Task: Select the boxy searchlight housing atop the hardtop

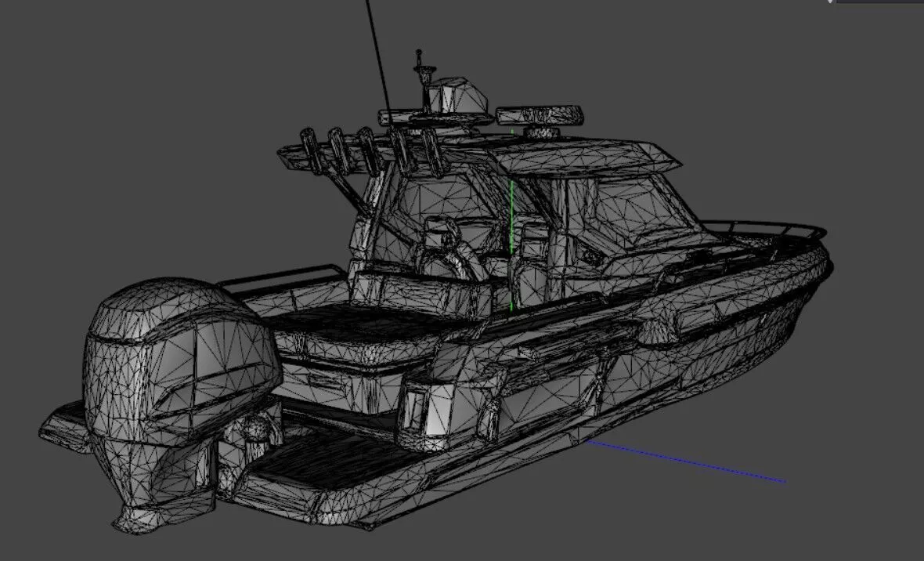Action: pos(457,95)
